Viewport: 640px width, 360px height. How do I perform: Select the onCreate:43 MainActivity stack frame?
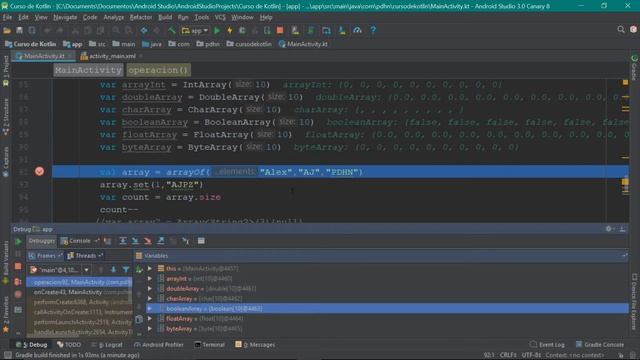tap(80, 292)
